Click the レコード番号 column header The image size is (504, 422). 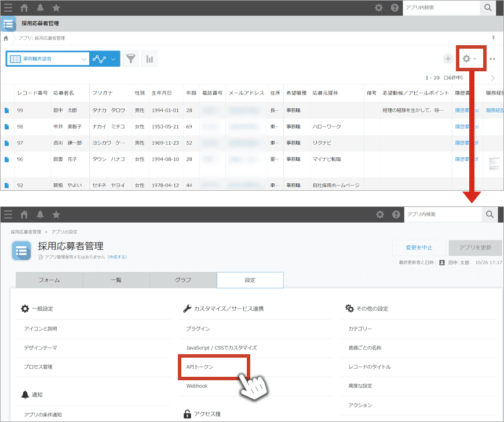point(32,93)
